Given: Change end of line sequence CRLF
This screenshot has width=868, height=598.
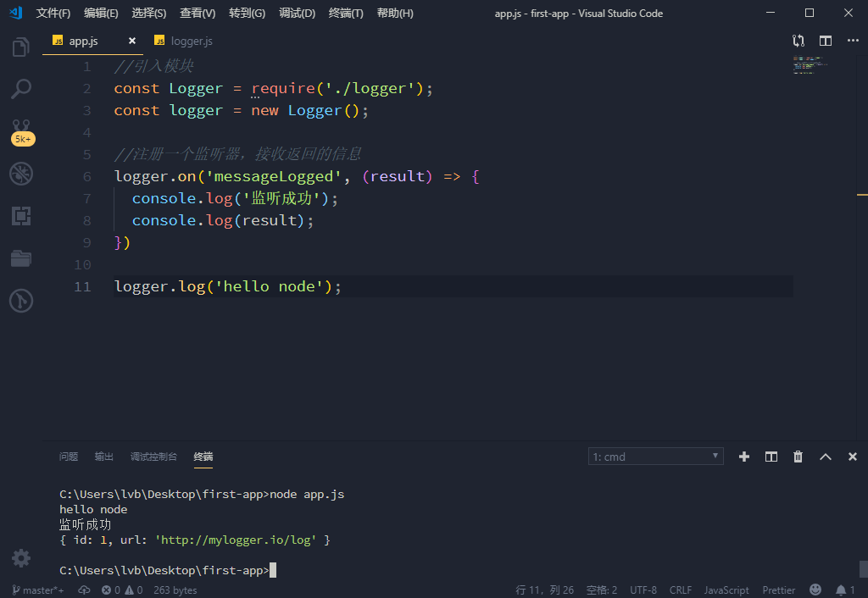Looking at the screenshot, I should (x=681, y=590).
